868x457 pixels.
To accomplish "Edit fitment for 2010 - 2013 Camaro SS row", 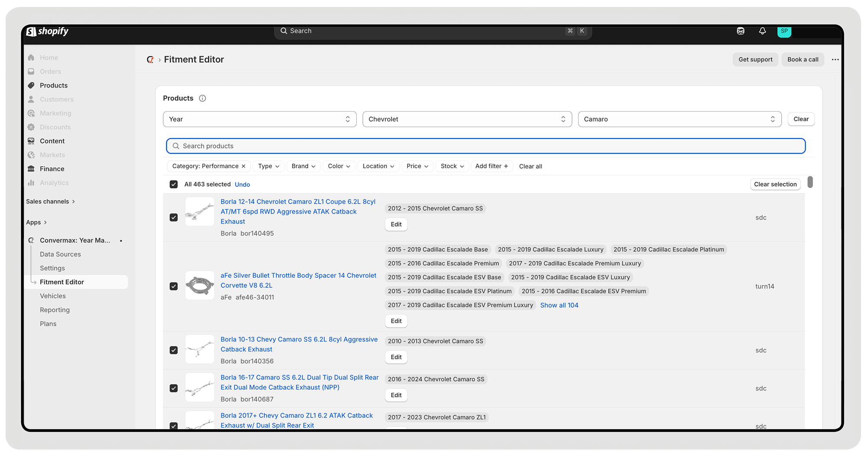I will click(396, 357).
